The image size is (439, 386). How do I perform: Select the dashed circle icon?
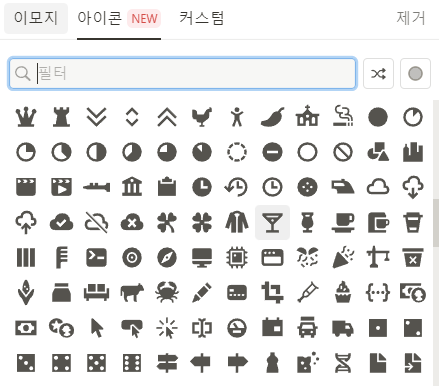[x=237, y=152]
